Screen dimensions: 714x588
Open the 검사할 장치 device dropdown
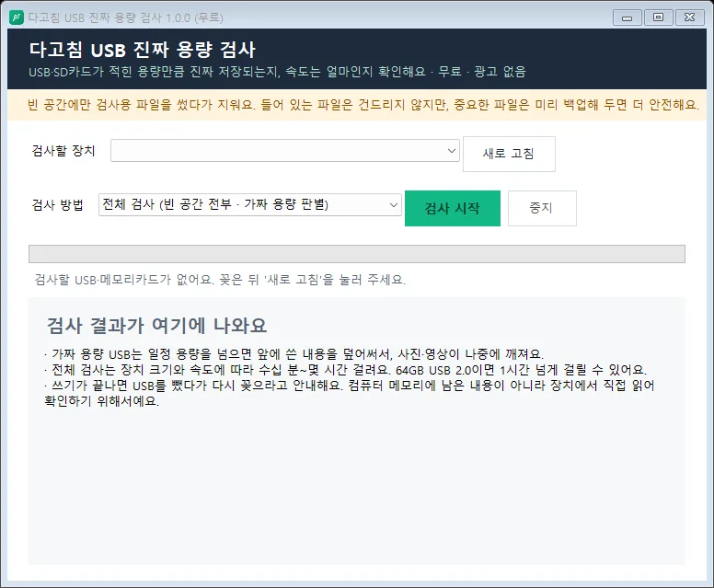coord(285,151)
